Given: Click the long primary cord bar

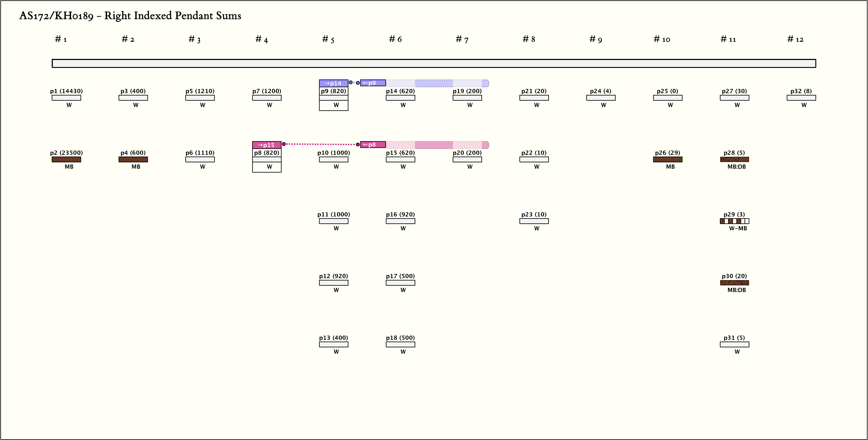Looking at the screenshot, I should (x=434, y=63).
